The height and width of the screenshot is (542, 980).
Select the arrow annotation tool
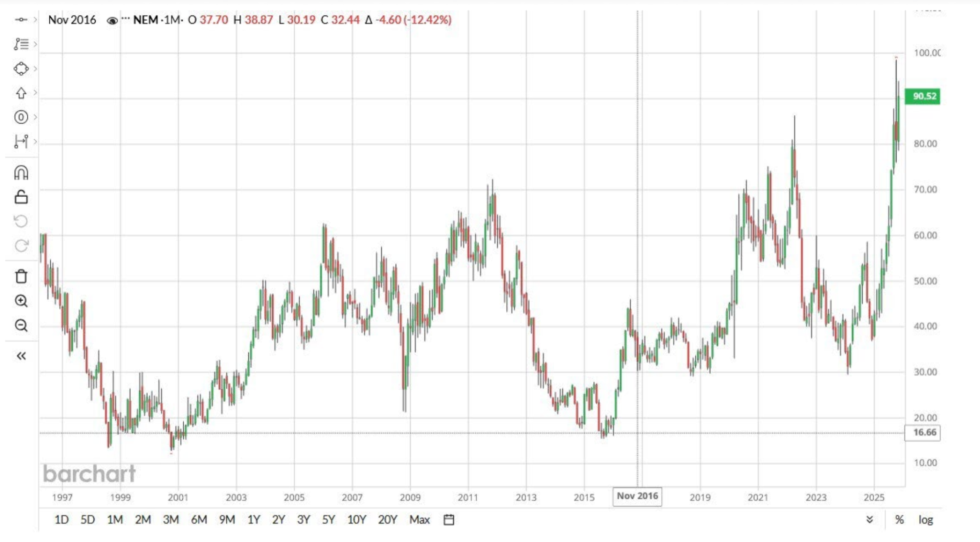22,93
